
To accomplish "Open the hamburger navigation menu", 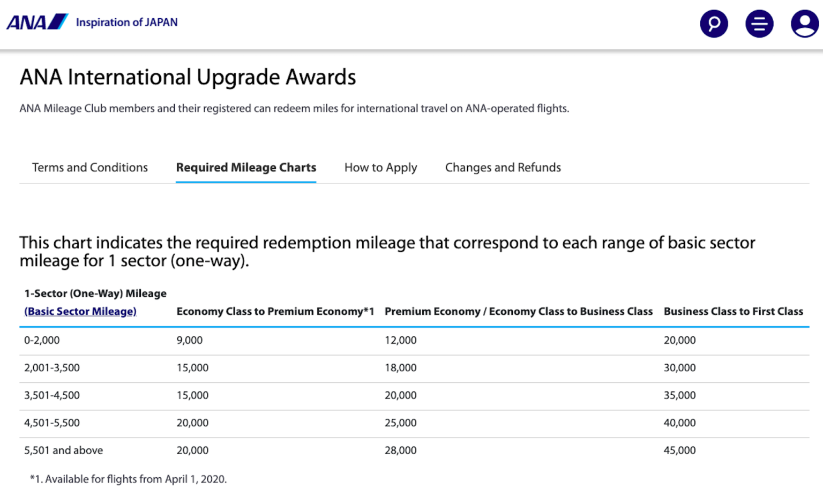I will pos(759,24).
